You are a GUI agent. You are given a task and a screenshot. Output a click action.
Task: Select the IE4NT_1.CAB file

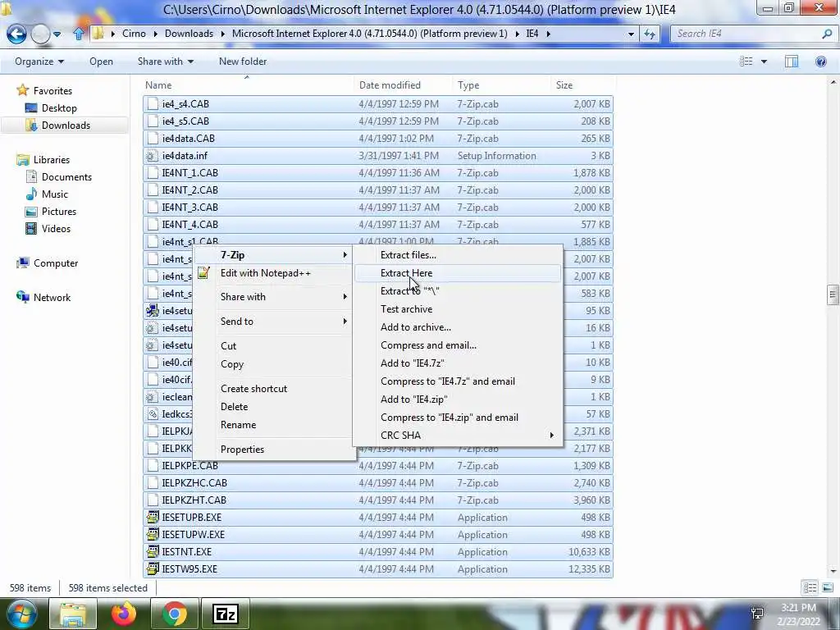click(x=377, y=173)
